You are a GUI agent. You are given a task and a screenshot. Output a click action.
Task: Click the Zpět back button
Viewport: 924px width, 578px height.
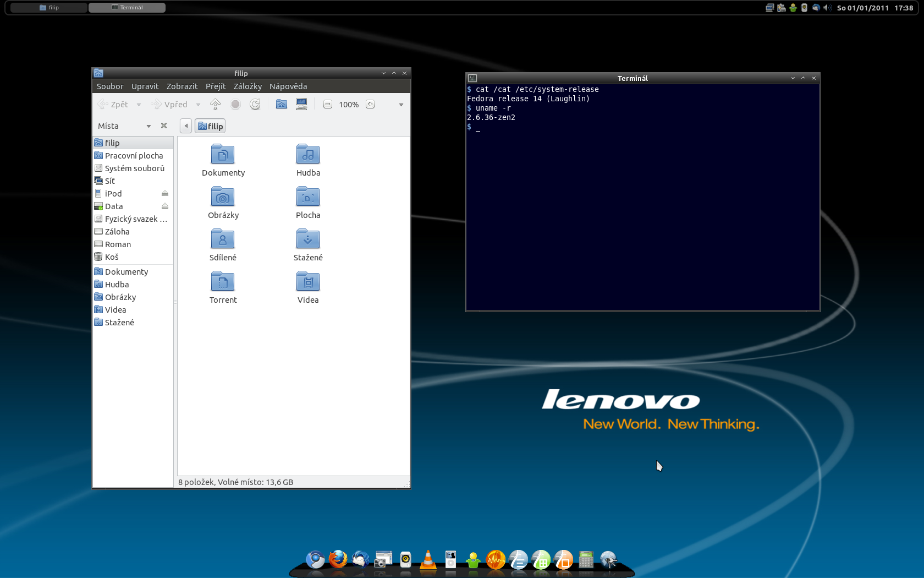pyautogui.click(x=113, y=104)
